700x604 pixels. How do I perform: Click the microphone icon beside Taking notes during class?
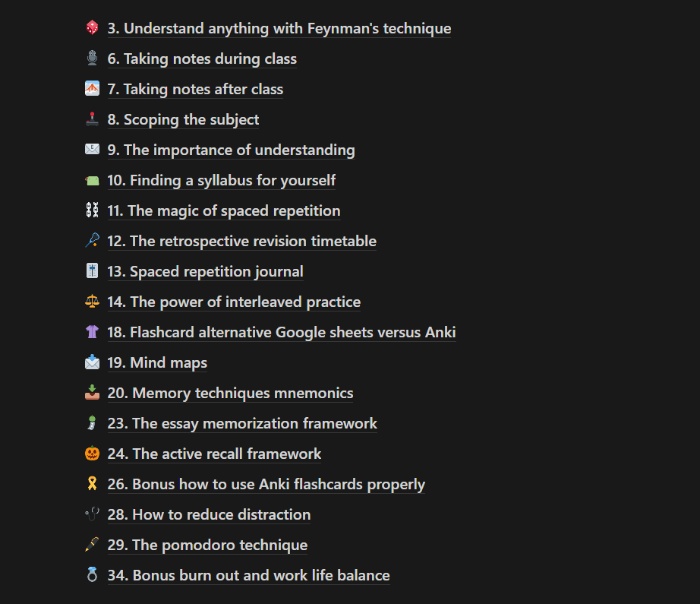92,58
